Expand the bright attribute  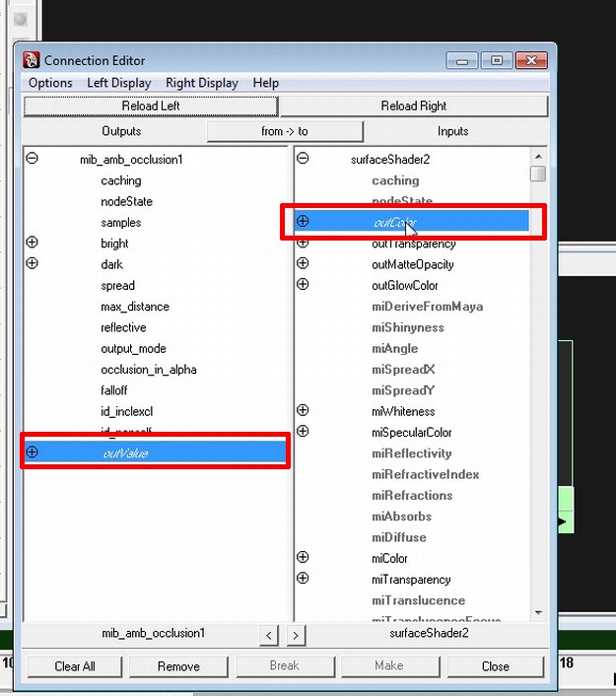point(32,243)
